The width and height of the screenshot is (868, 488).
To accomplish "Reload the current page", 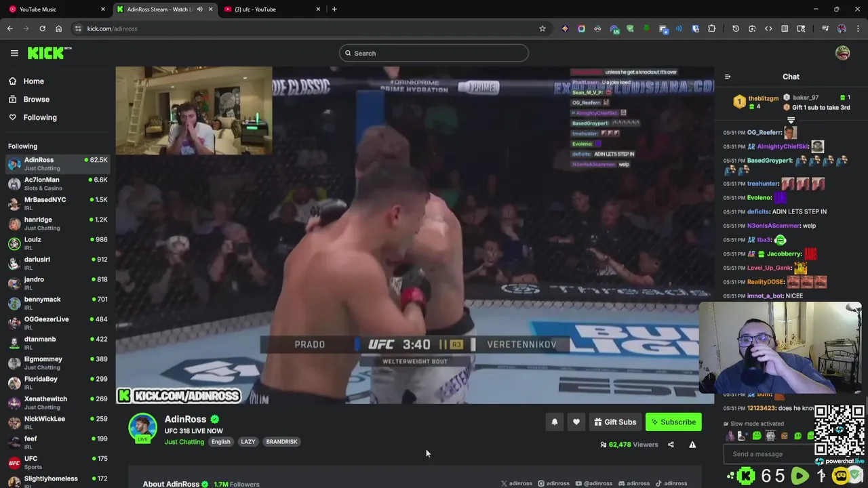I will point(42,28).
